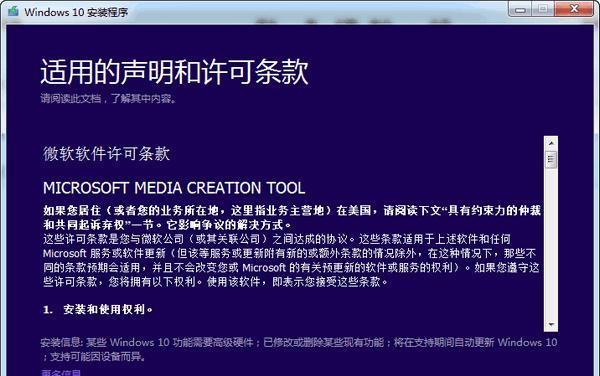Click the line starting with Microsoft 服务或软件更新
This screenshot has height=376, width=600.
click(x=290, y=253)
